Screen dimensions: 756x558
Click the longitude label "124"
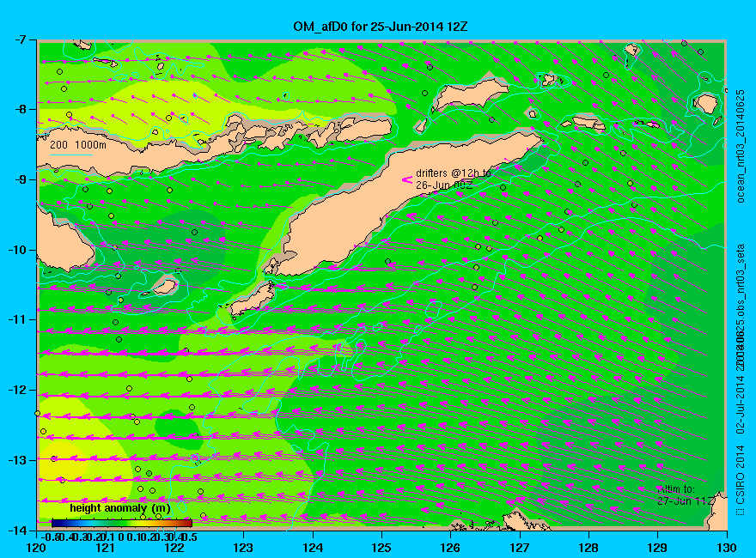coord(313,548)
